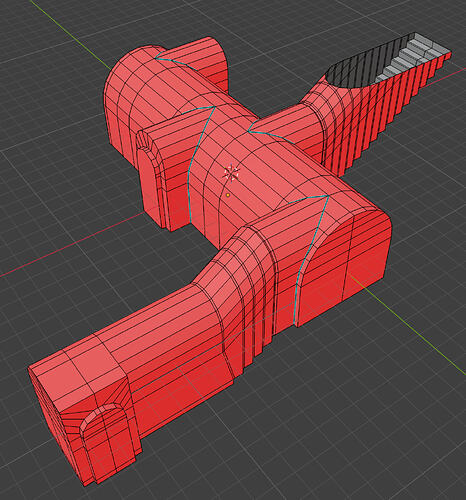466x500 pixels.
Task: Select the orange object origin dot
Action: (x=228, y=195)
